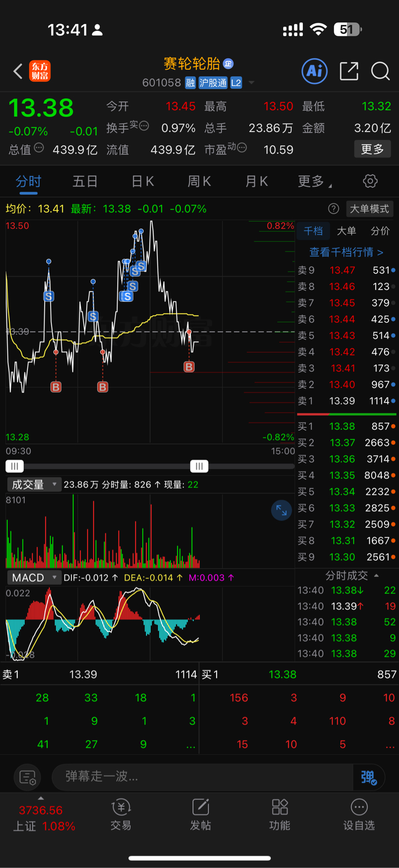Tap the 卖5 13.43 order row

[347, 335]
